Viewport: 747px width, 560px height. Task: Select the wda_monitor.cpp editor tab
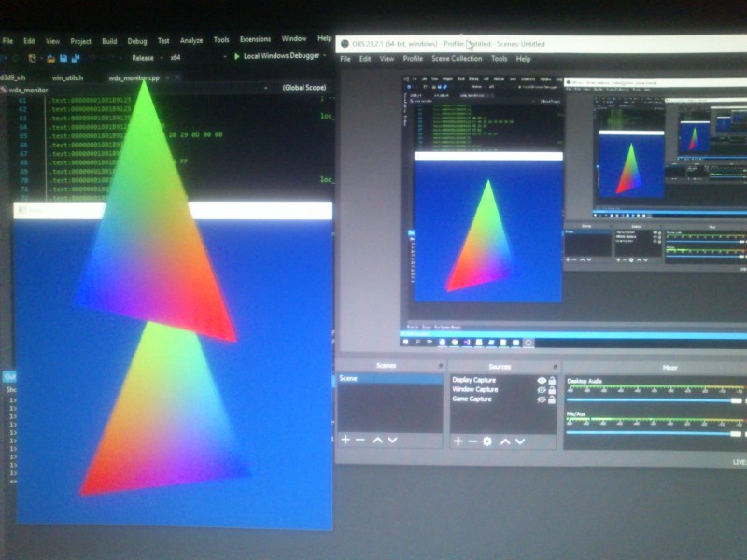134,77
